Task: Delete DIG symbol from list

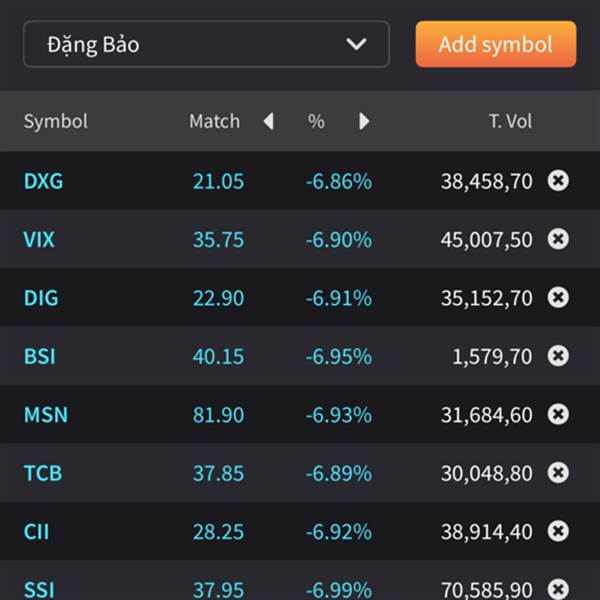Action: click(x=559, y=297)
